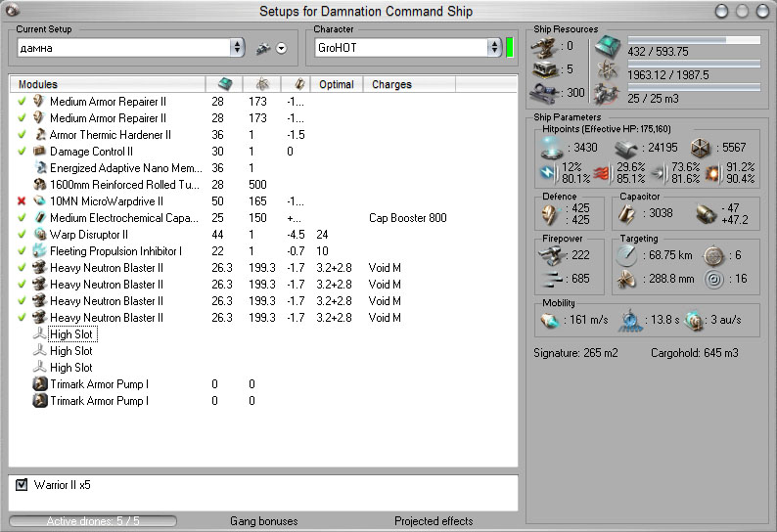The height and width of the screenshot is (532, 777).
Task: Click the first Trimark Armor Pump I icon
Action: click(x=40, y=384)
